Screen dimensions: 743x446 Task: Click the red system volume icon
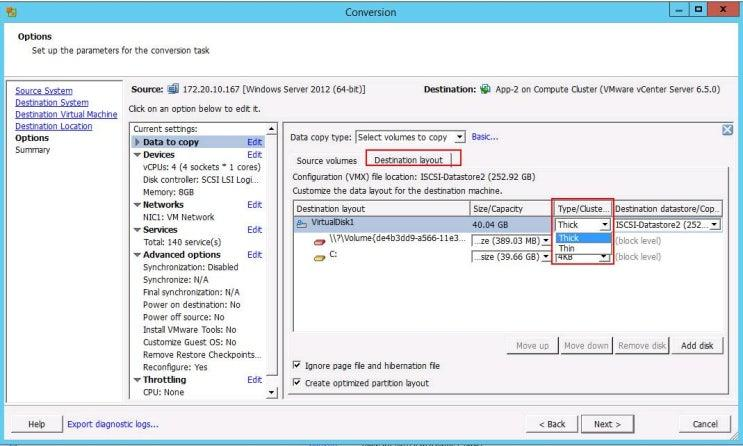[x=319, y=242]
